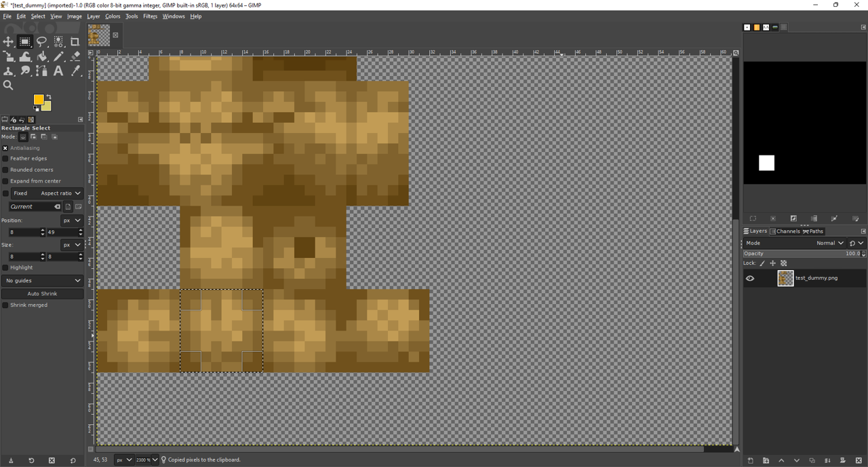The height and width of the screenshot is (467, 868).
Task: Toggle the Antialiasing checkbox
Action: tap(5, 148)
